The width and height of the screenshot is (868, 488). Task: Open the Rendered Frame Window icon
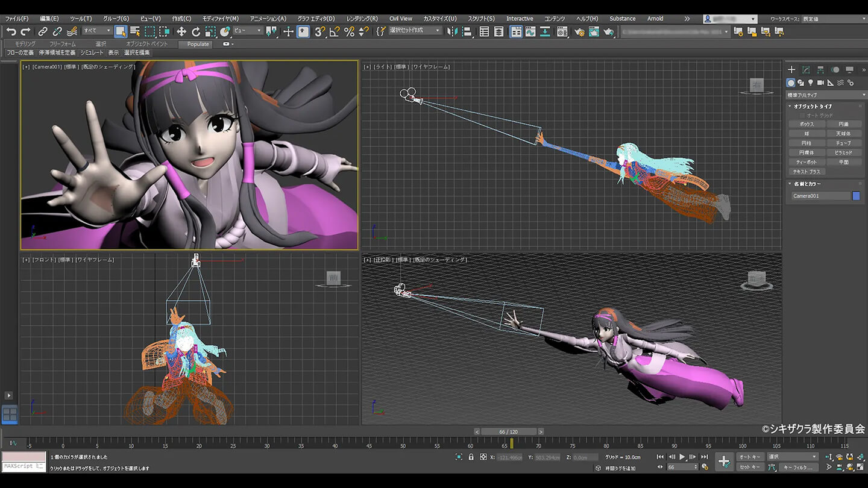pos(594,31)
